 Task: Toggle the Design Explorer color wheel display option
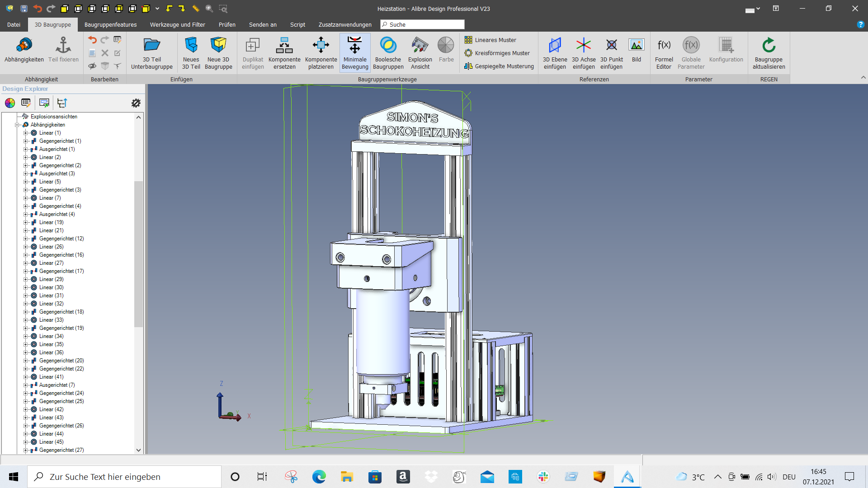coord(10,103)
